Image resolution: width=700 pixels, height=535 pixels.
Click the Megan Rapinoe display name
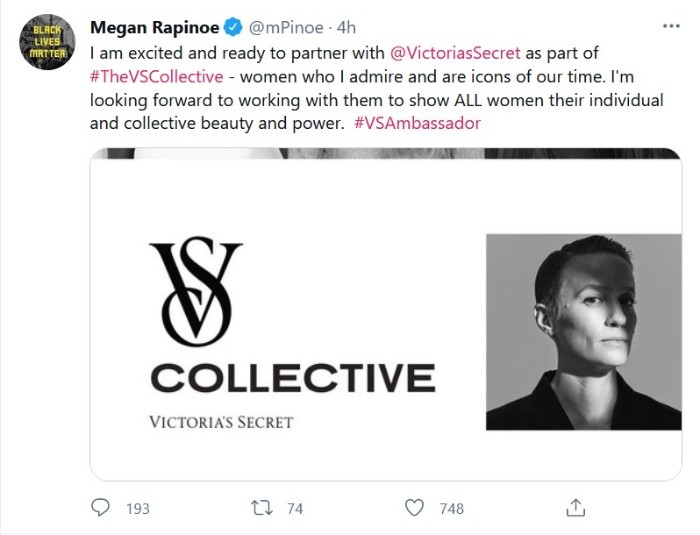153,27
